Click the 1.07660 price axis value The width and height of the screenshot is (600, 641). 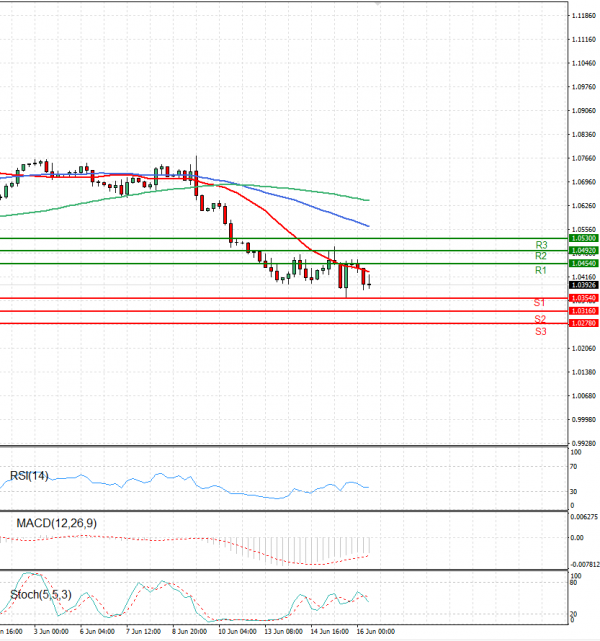click(x=584, y=158)
